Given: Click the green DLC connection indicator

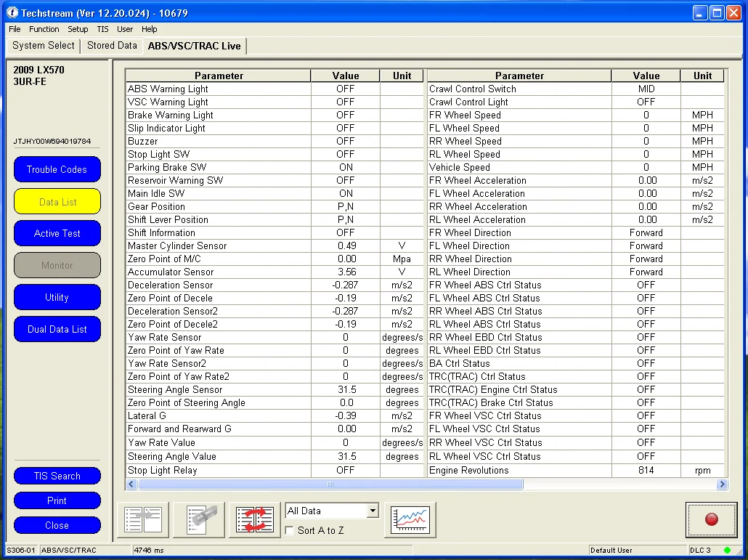Looking at the screenshot, I should 727,550.
